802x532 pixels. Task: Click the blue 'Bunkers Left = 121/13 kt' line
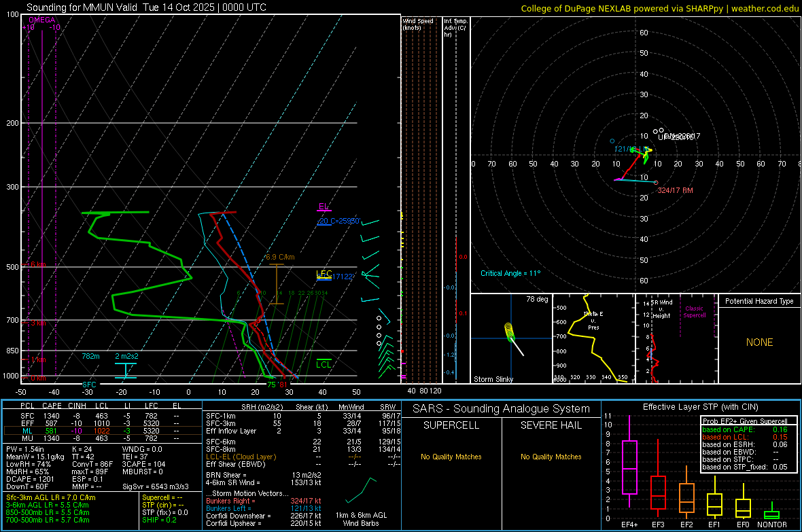coord(264,508)
